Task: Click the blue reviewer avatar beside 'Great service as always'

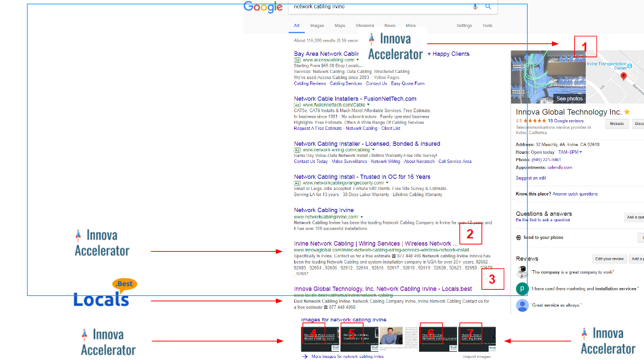Action: click(522, 305)
